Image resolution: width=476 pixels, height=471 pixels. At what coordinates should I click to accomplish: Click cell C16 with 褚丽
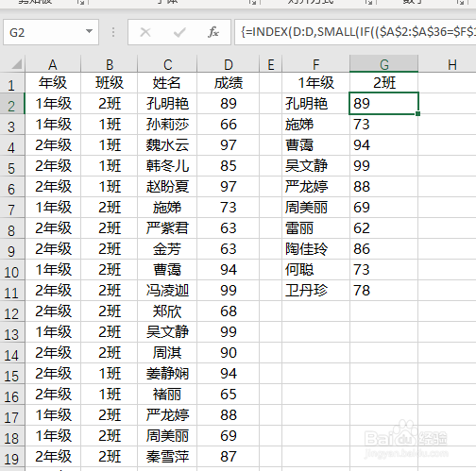coord(167,394)
